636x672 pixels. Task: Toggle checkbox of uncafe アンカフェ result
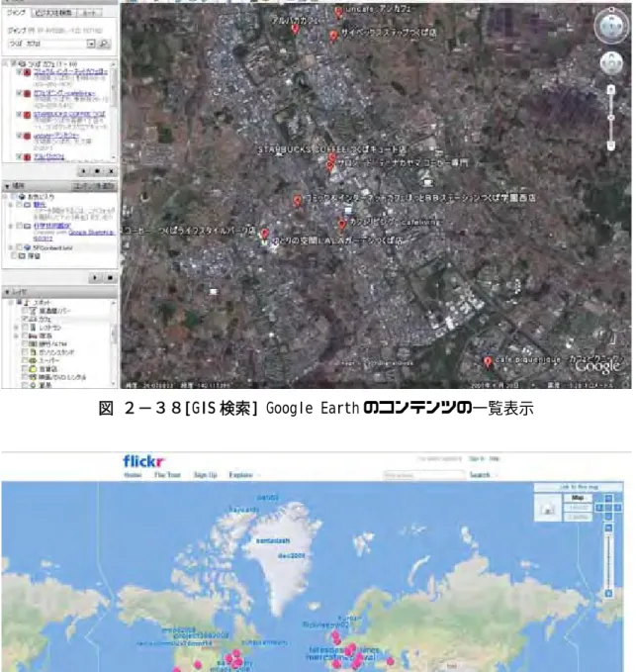point(19,136)
